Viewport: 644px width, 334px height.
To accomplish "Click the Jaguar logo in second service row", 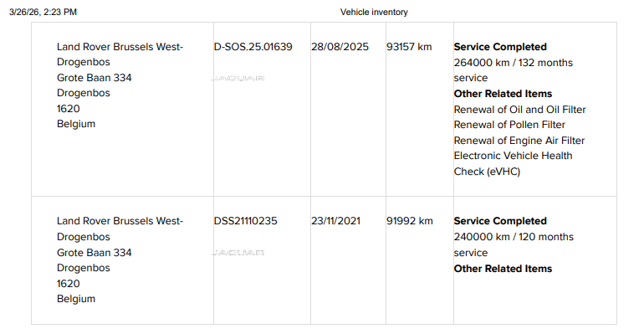I will [x=238, y=253].
